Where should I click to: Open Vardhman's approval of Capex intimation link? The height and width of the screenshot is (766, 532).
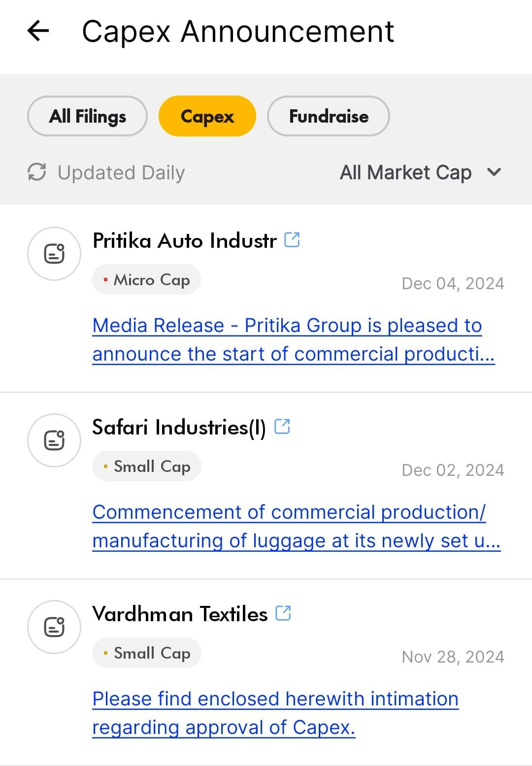[x=275, y=713]
